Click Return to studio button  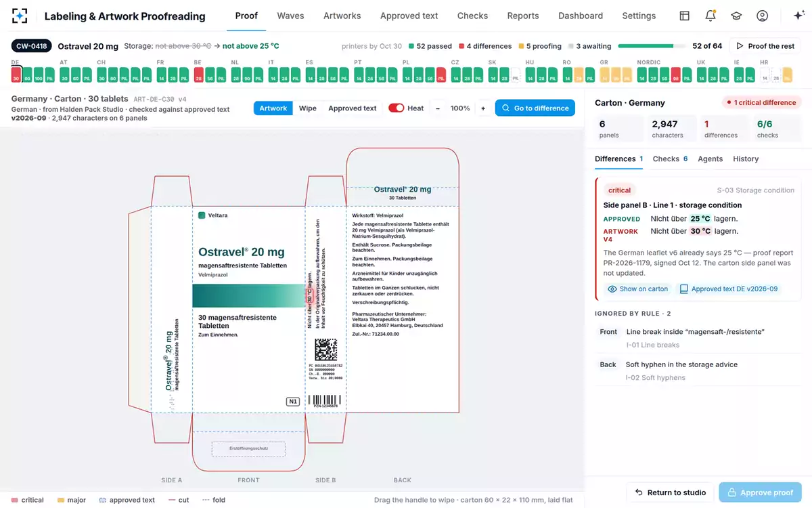670,492
